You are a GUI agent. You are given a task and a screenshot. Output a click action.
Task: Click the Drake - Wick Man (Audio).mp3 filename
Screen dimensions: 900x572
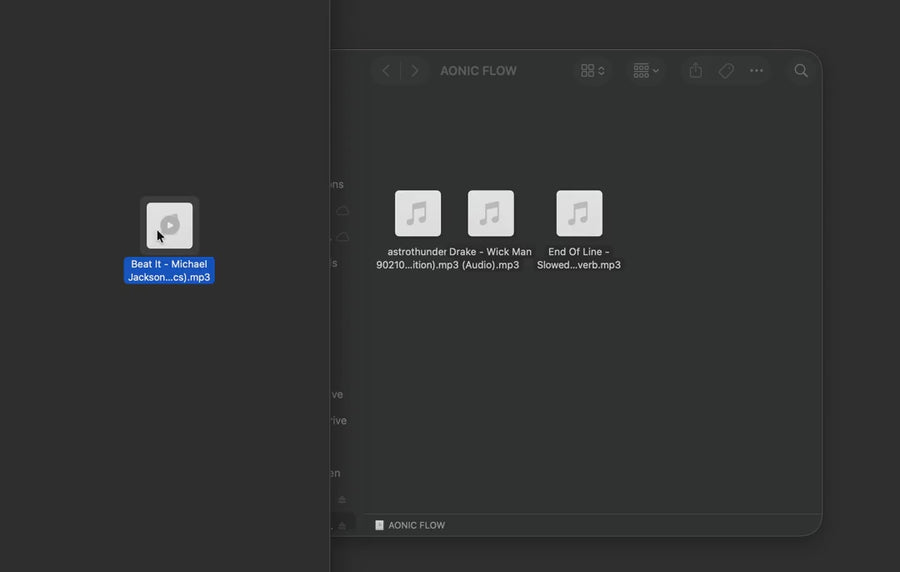tap(490, 258)
